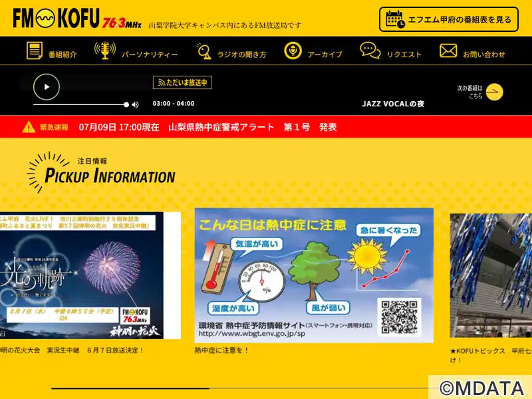Open the 神明の花火 fireworks thumbnail

pos(90,275)
